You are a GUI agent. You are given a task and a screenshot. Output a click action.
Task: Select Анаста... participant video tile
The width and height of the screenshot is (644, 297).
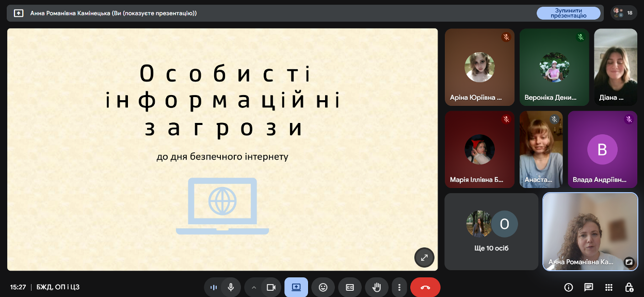541,149
